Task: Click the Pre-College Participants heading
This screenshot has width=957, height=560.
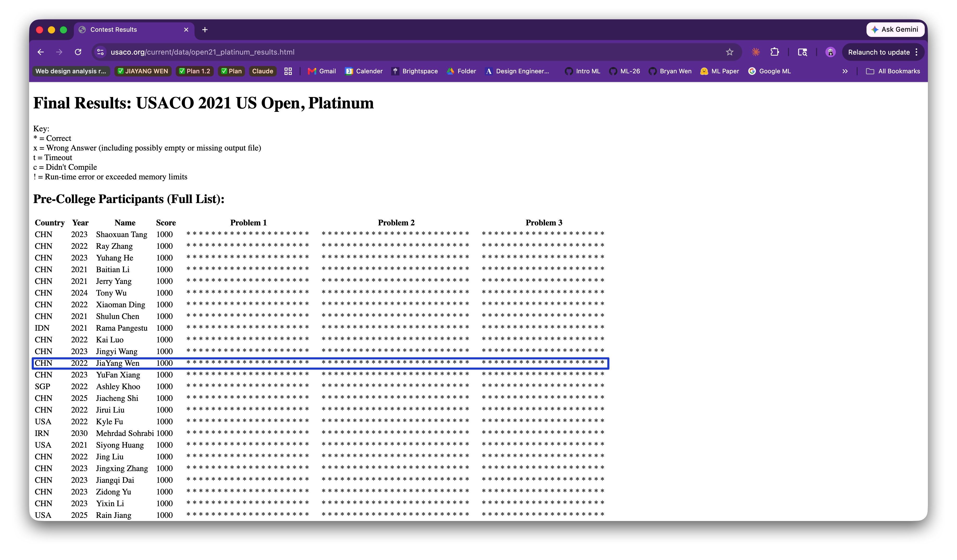Action: [x=129, y=199]
